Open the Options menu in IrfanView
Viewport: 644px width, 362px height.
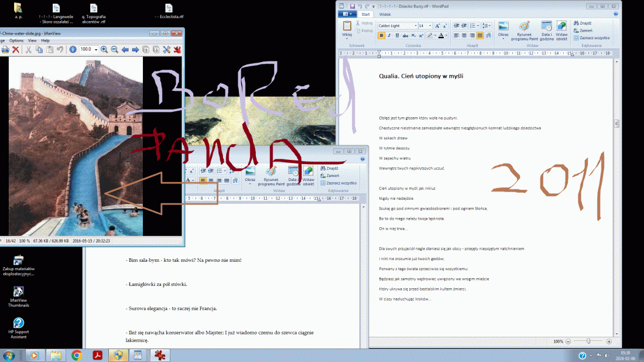16,40
